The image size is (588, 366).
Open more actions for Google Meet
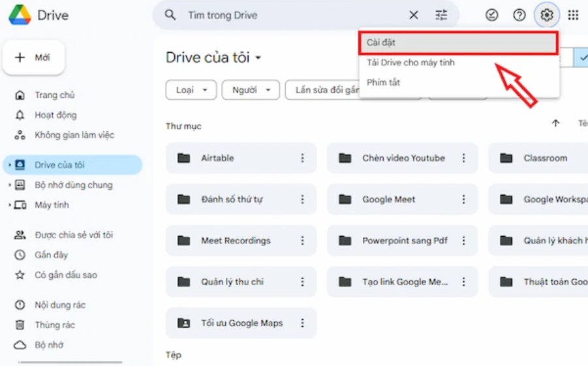(463, 199)
